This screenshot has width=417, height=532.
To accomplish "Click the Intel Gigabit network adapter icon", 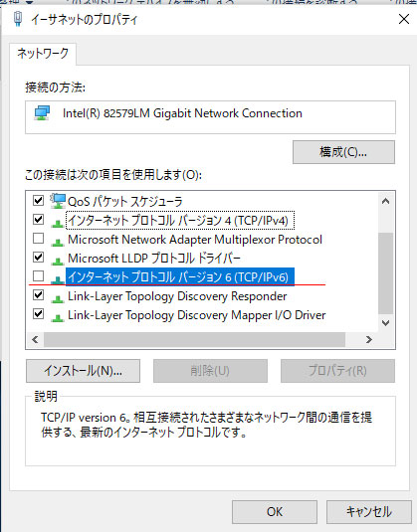I will point(42,113).
